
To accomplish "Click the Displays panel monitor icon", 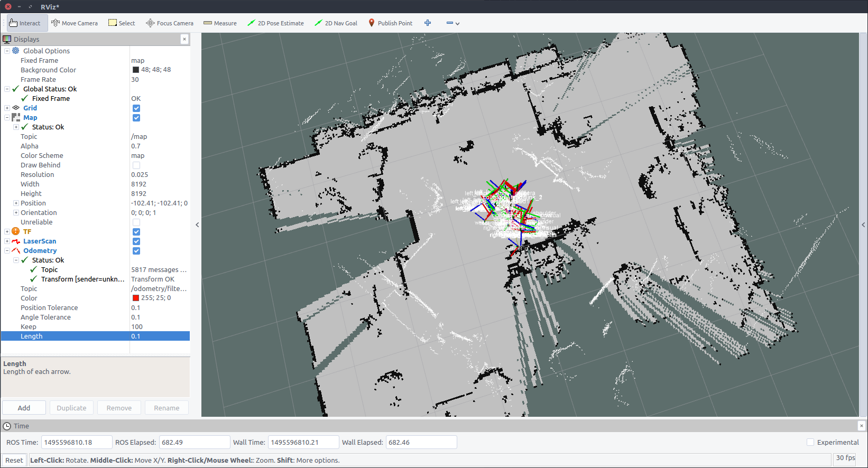I will (7, 39).
